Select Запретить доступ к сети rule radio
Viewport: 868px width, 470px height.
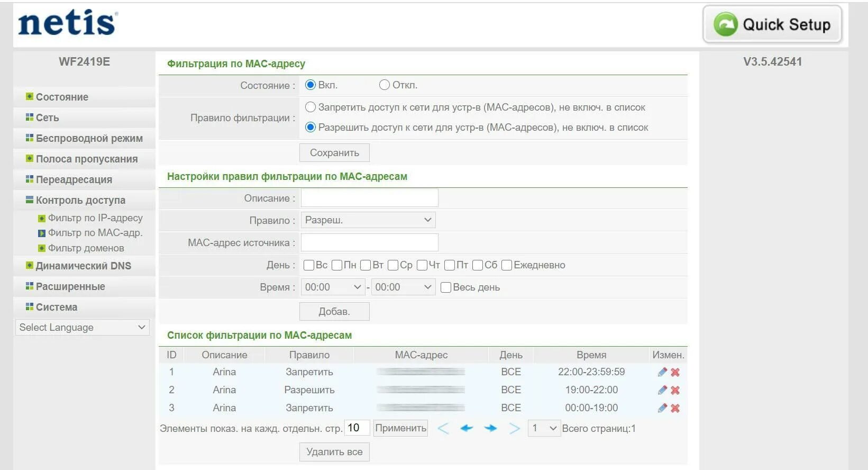(x=310, y=107)
